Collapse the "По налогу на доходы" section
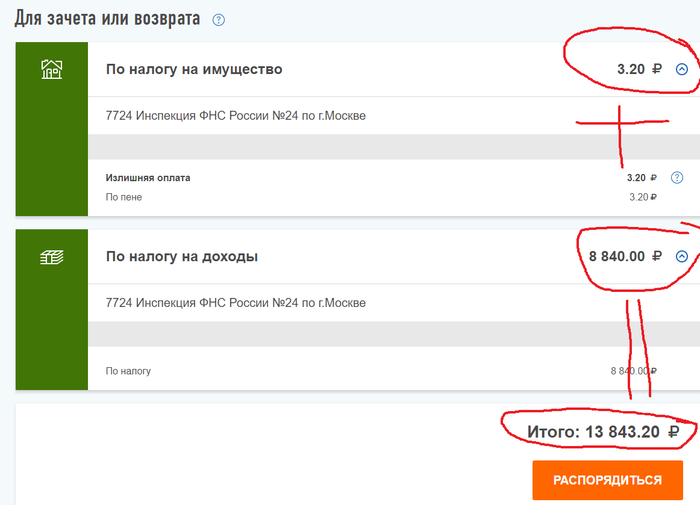Viewport: 700px width, 505px height. click(x=682, y=256)
